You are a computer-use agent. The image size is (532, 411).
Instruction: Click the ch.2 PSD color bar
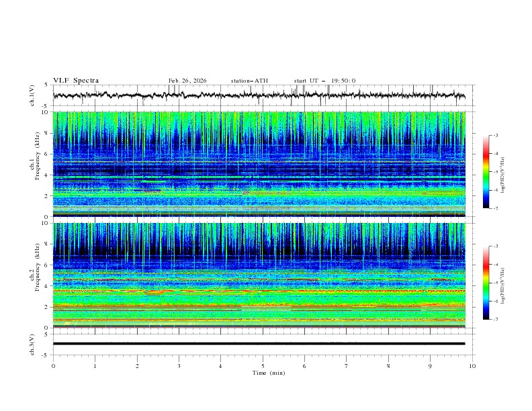(x=486, y=283)
